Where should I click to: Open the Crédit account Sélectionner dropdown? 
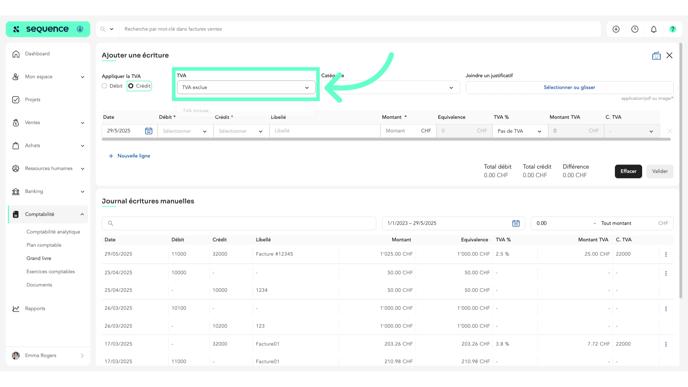pyautogui.click(x=241, y=131)
